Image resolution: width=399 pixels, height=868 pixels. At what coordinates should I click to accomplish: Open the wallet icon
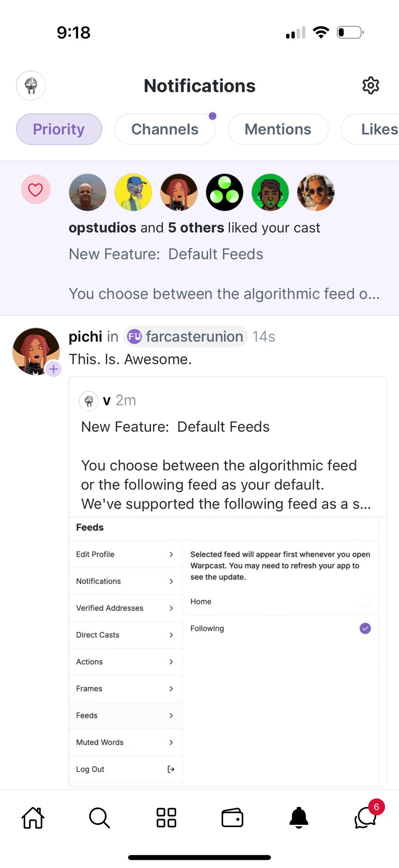232,818
